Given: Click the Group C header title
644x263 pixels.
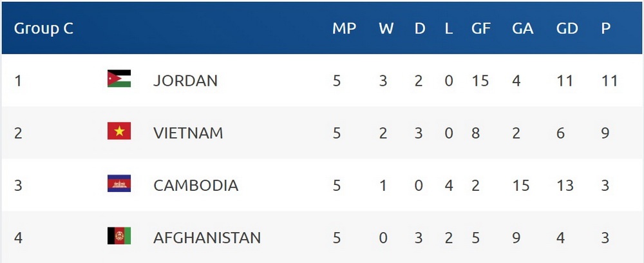Looking at the screenshot, I should [44, 29].
